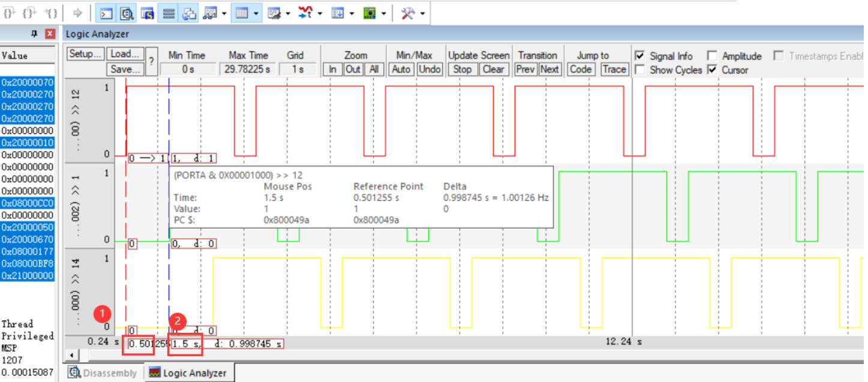Click Min/Max Auto button
The image size is (868, 382).
click(401, 69)
